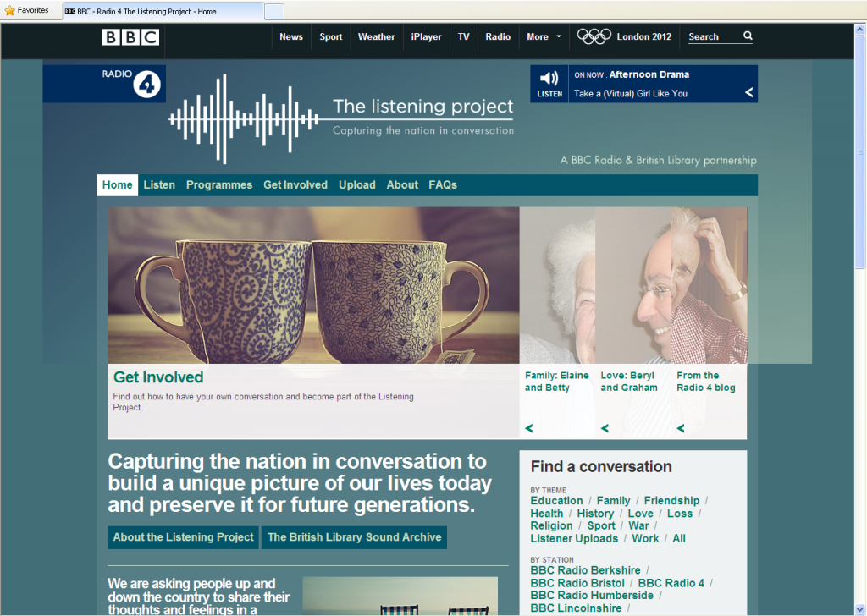Click the Get Involved heading link
The image size is (867, 616).
[x=158, y=377]
